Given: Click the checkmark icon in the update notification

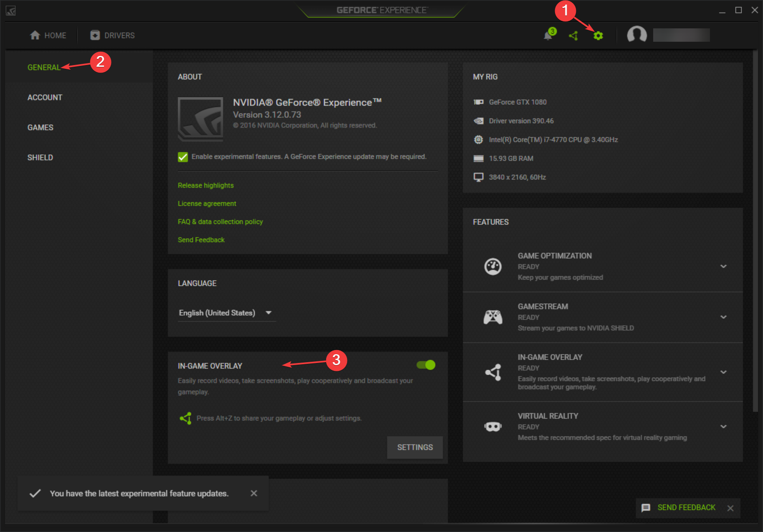Looking at the screenshot, I should [35, 493].
